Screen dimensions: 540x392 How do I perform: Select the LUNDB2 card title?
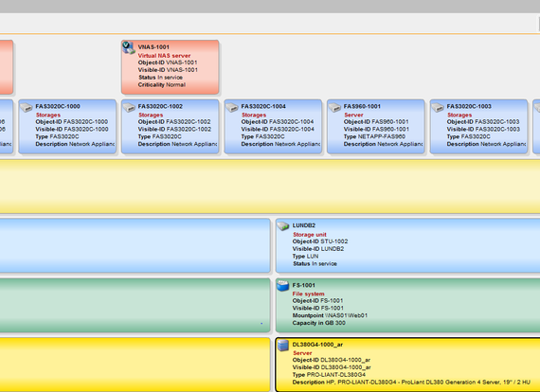(x=304, y=225)
